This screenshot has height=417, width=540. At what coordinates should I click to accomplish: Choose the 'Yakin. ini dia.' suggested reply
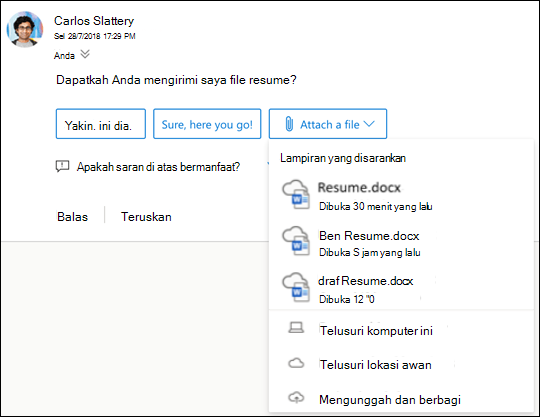point(101,124)
